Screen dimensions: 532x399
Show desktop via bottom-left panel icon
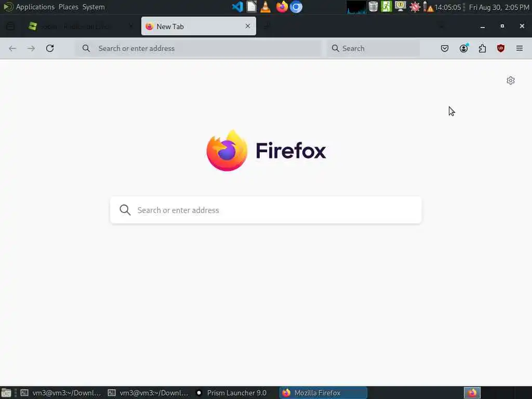click(6, 393)
